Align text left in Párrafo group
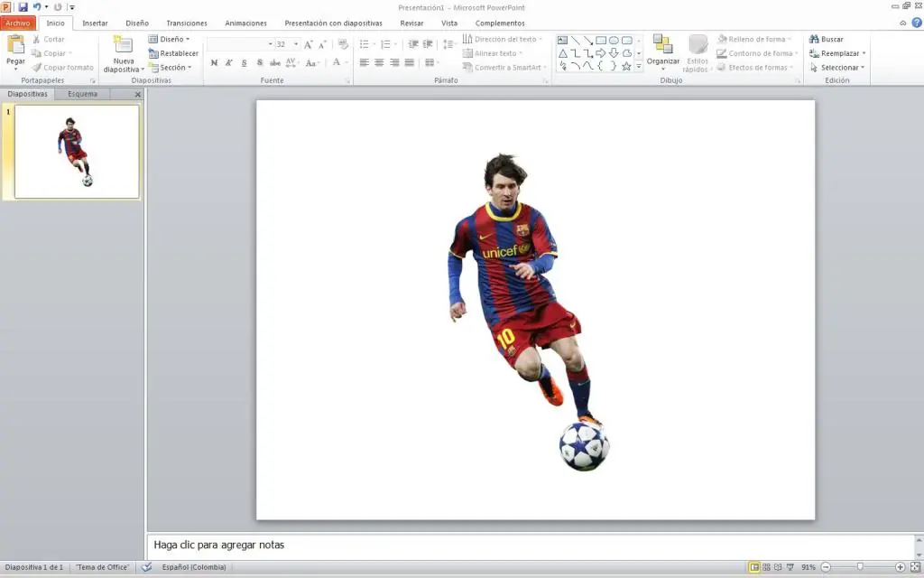 pyautogui.click(x=365, y=62)
